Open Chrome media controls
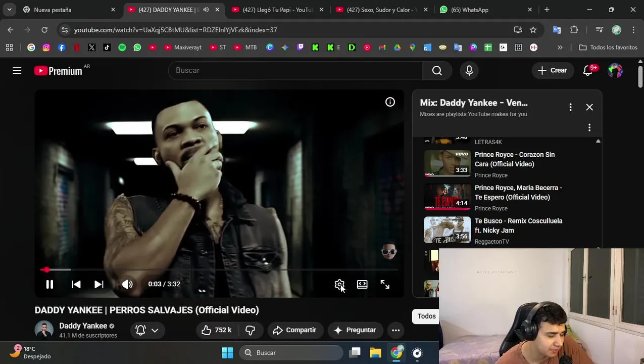644x364 pixels. coord(599,30)
